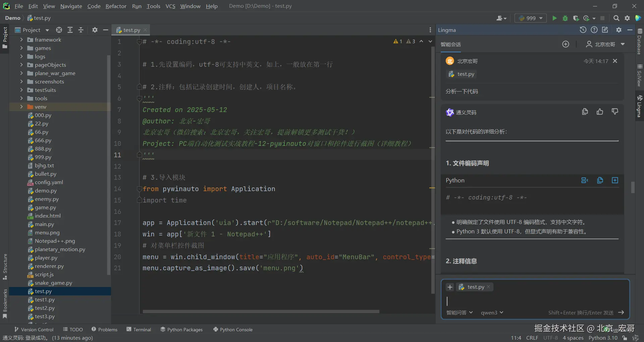Screen dimensions: 644x342
Task: Open the Problems tool window
Action: 104,330
